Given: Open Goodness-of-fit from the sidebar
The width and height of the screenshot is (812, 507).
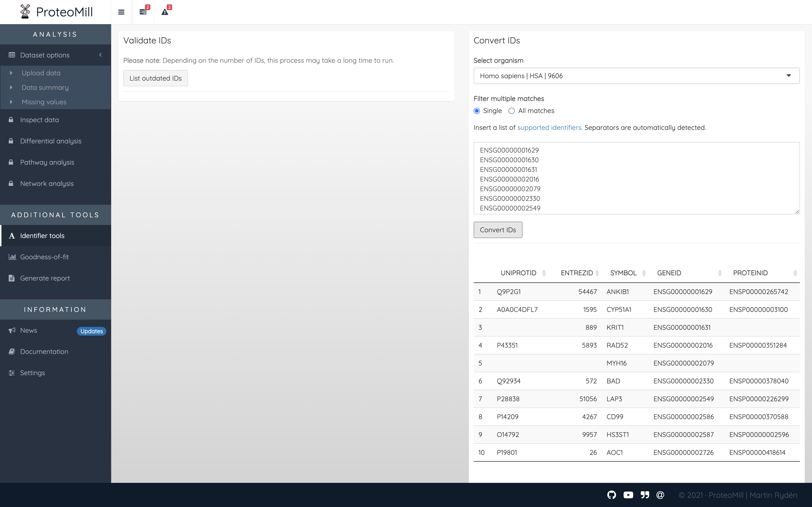Looking at the screenshot, I should pyautogui.click(x=44, y=257).
